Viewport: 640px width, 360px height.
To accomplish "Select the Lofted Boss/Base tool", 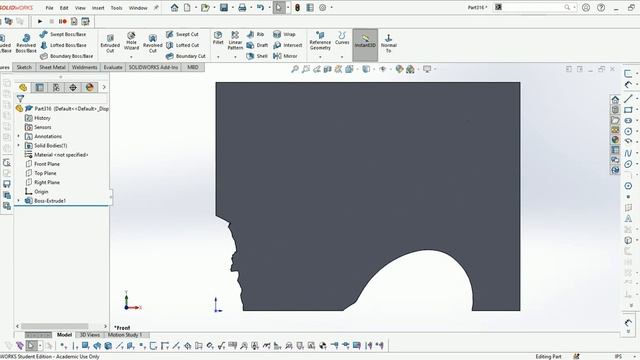I will (x=63, y=45).
